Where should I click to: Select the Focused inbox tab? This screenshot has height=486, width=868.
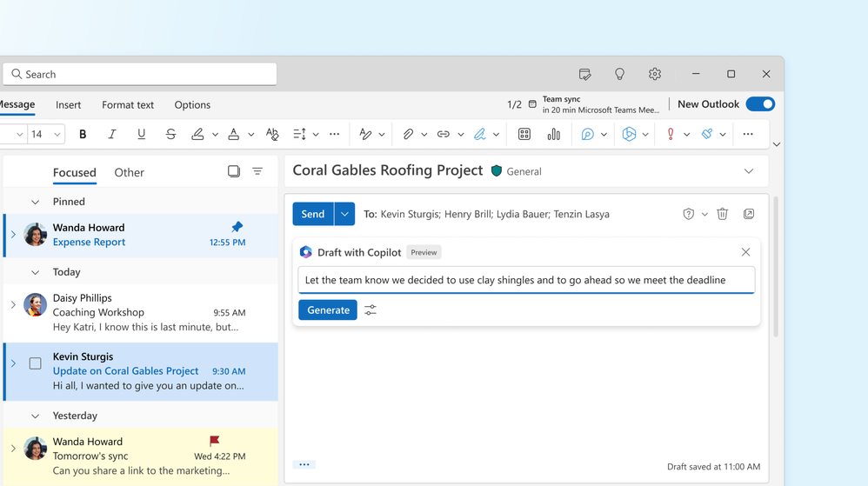[x=74, y=172]
